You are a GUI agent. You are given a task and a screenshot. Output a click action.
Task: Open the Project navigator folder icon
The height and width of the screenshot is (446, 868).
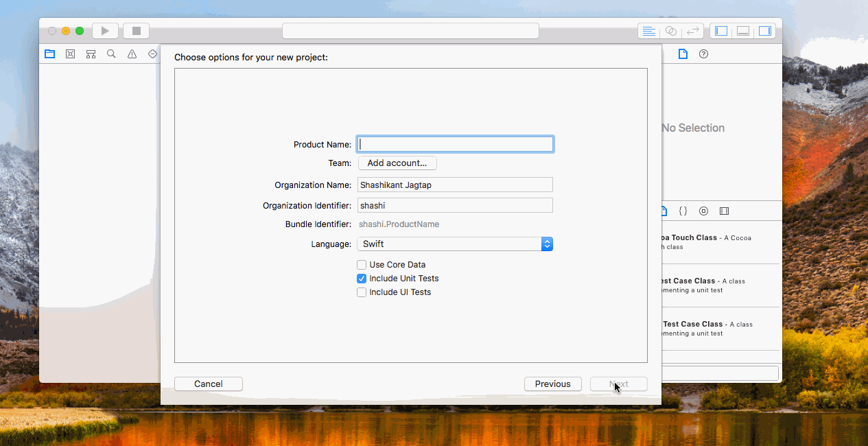(49, 54)
